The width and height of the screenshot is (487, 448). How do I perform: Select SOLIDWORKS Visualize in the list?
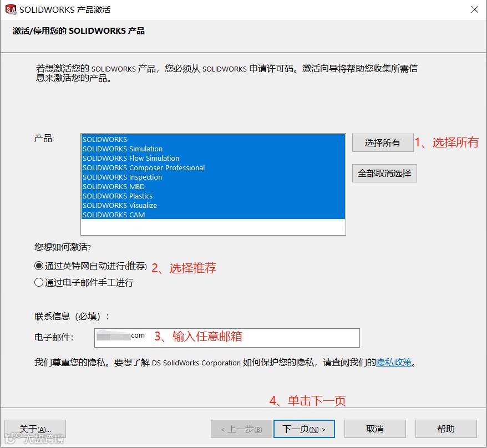pos(213,205)
